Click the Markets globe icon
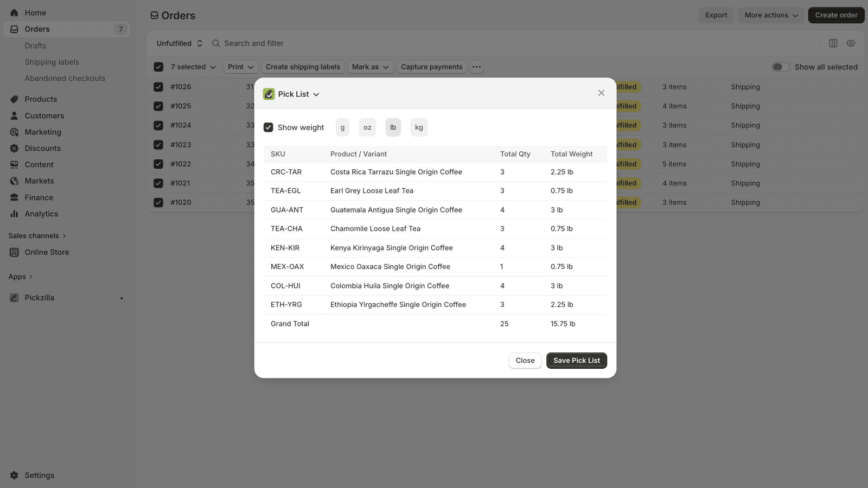 14,181
